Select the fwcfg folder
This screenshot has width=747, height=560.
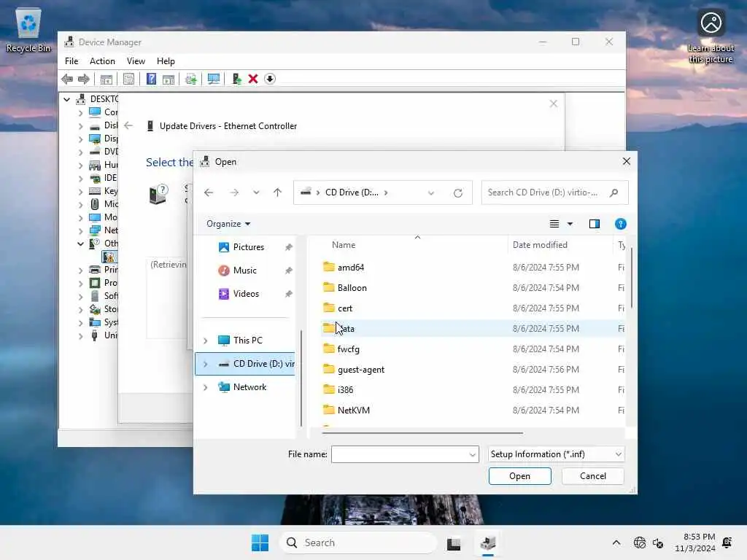coord(348,349)
